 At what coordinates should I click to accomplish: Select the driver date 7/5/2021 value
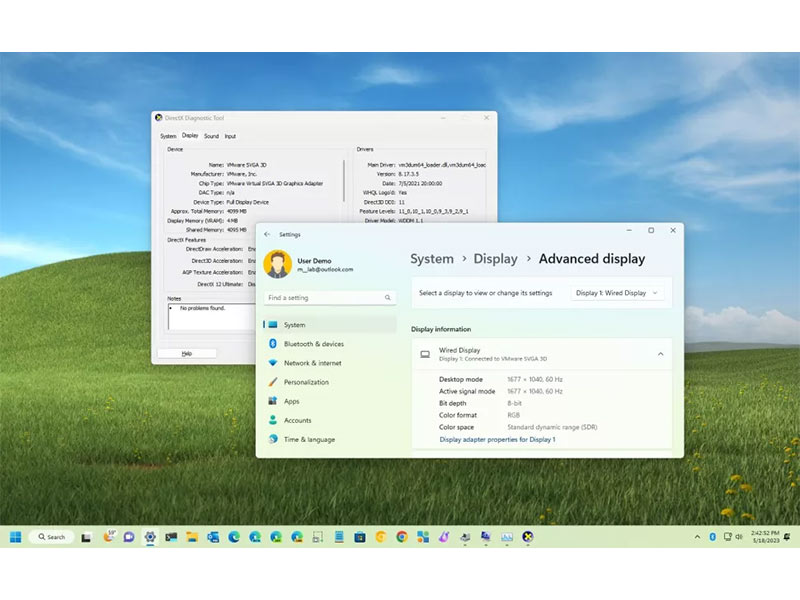click(x=420, y=183)
